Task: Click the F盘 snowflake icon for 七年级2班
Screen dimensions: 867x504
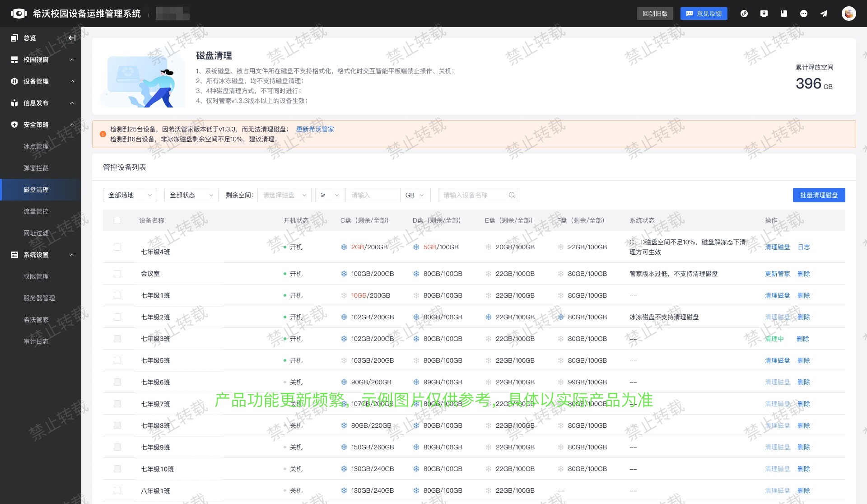Action: (x=561, y=317)
